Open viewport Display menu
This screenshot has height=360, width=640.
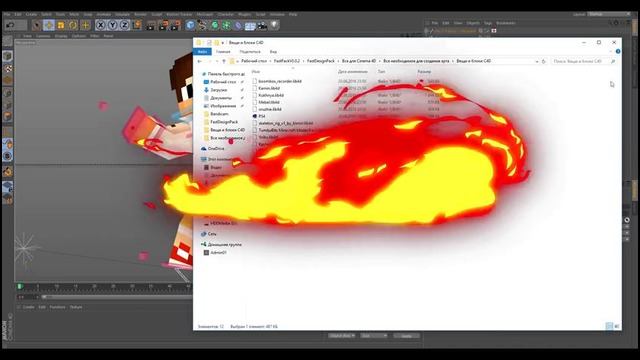pyautogui.click(x=61, y=36)
